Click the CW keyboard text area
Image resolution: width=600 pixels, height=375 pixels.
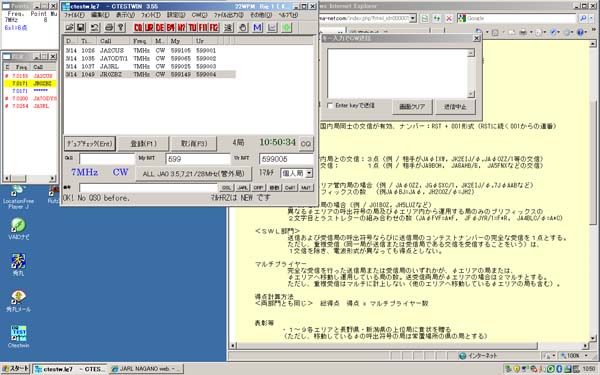398,73
